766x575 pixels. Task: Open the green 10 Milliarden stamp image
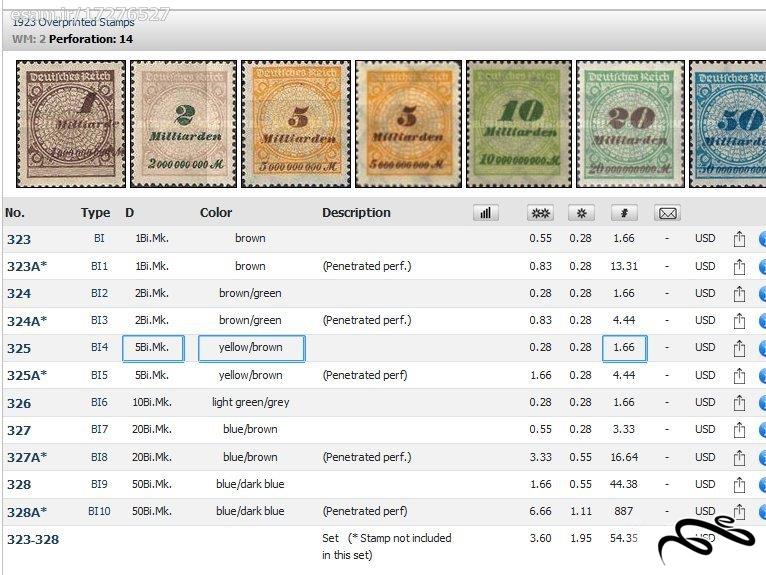pos(519,124)
